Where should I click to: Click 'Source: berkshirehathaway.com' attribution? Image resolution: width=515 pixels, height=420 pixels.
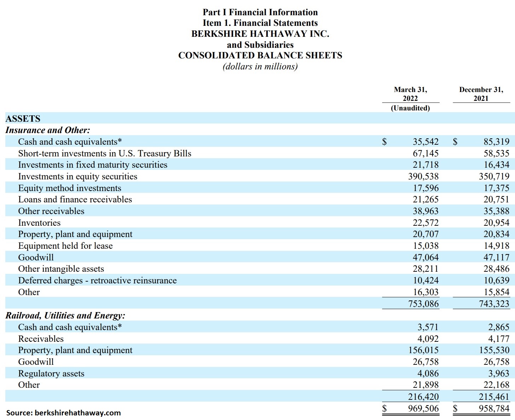click(64, 413)
